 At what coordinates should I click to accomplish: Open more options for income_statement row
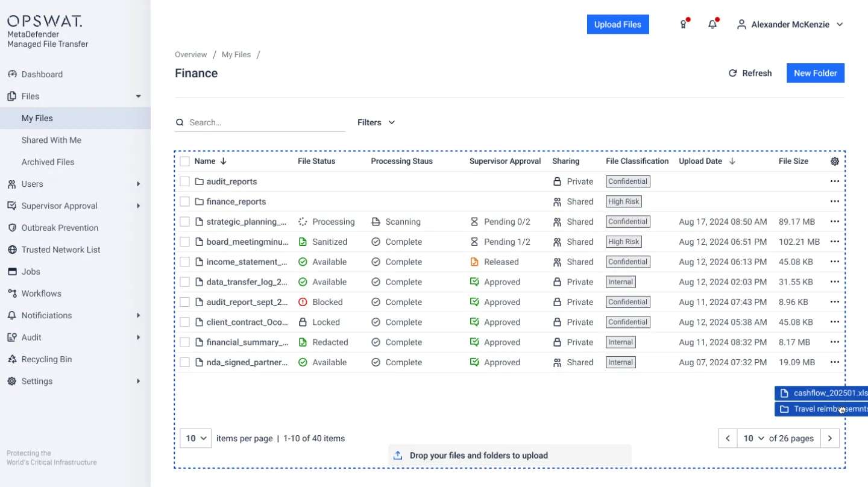click(x=834, y=262)
